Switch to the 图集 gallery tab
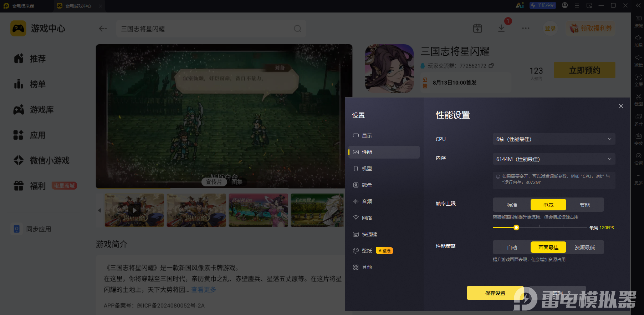This screenshot has height=315, width=644. [x=237, y=182]
